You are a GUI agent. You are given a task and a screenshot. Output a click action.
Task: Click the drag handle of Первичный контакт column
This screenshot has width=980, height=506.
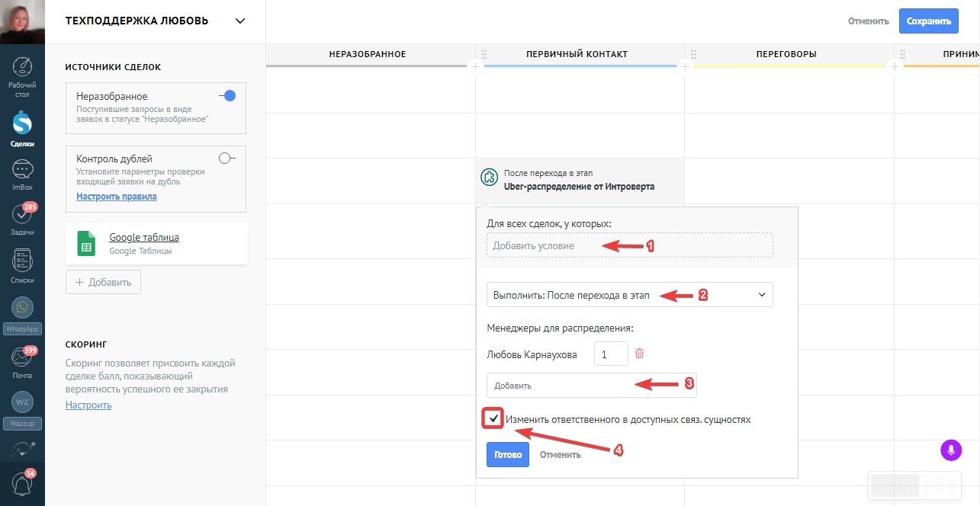[x=484, y=54]
